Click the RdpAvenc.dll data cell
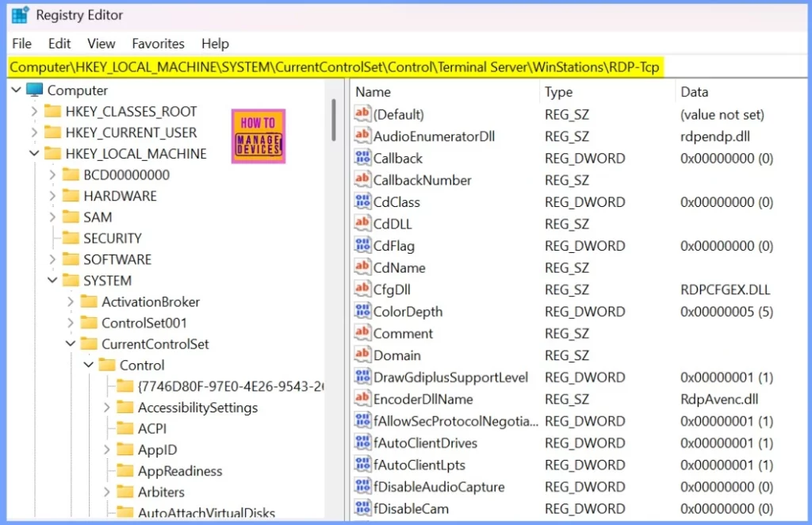 pos(719,399)
